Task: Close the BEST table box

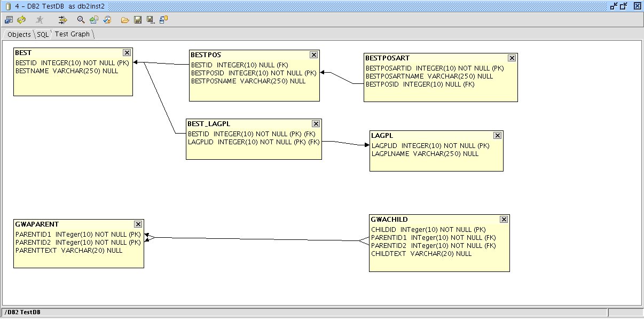Action: coord(127,52)
